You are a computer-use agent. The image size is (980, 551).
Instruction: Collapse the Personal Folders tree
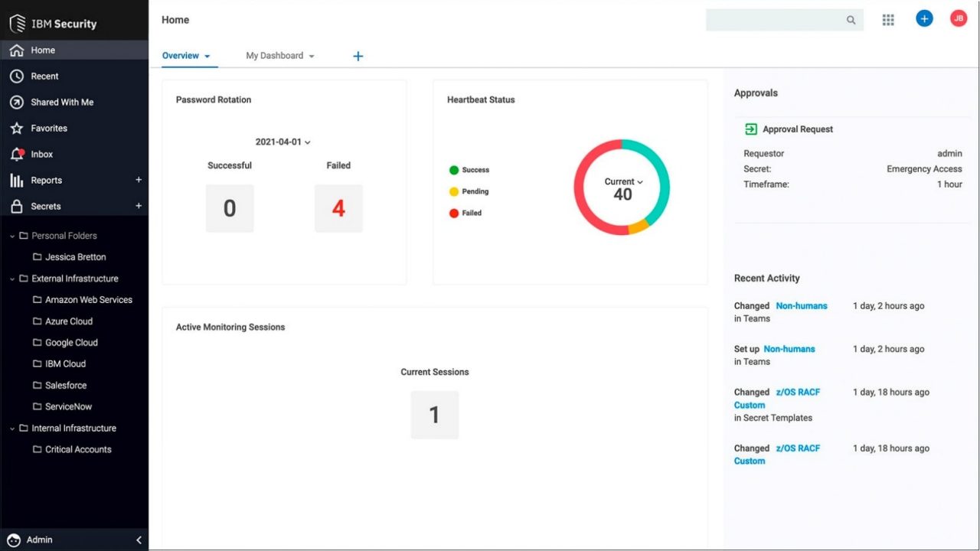(11, 236)
